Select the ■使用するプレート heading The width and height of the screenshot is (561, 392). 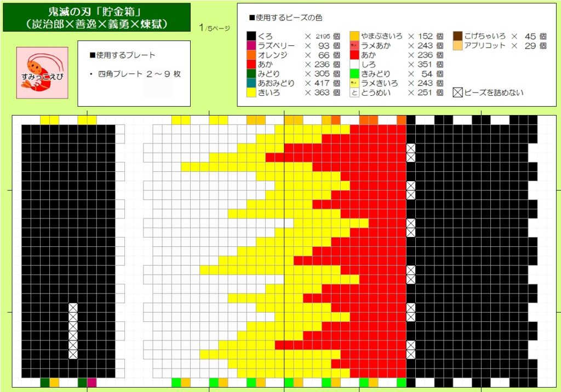(x=122, y=55)
